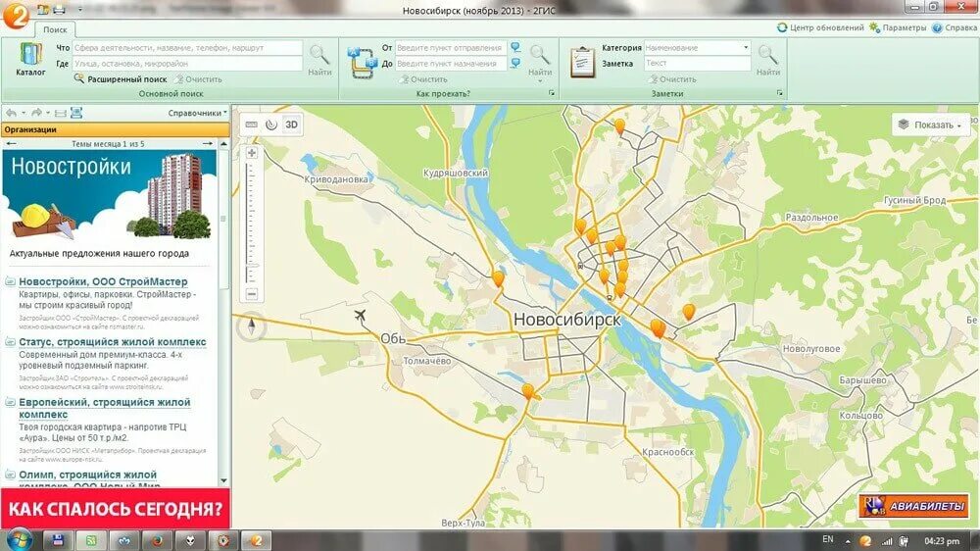Click the back arrow in the directory panel toolbar
980x551 pixels.
tap(12, 113)
